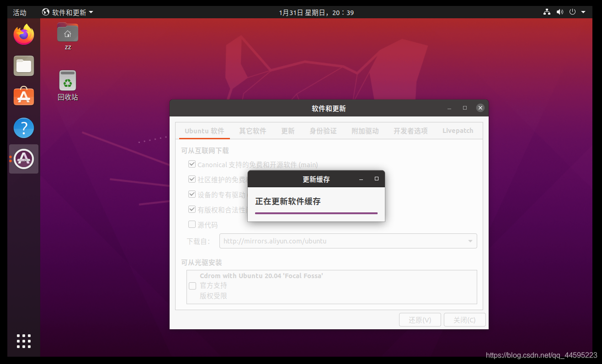Enable the 源代码 checkbox
Image resolution: width=602 pixels, height=364 pixels.
tap(192, 224)
